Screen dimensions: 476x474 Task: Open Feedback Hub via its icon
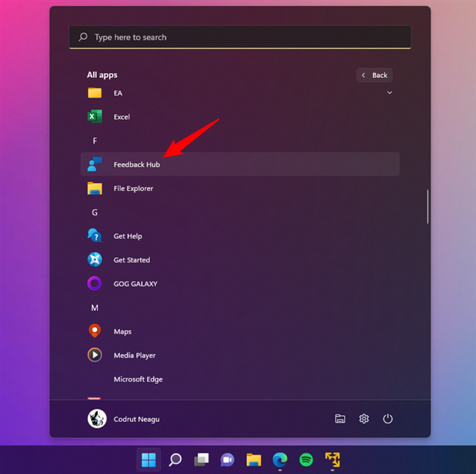(x=95, y=165)
